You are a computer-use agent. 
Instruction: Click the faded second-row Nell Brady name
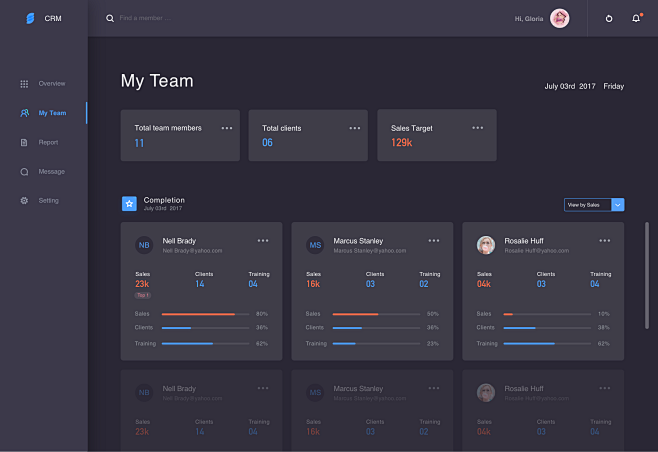point(179,389)
